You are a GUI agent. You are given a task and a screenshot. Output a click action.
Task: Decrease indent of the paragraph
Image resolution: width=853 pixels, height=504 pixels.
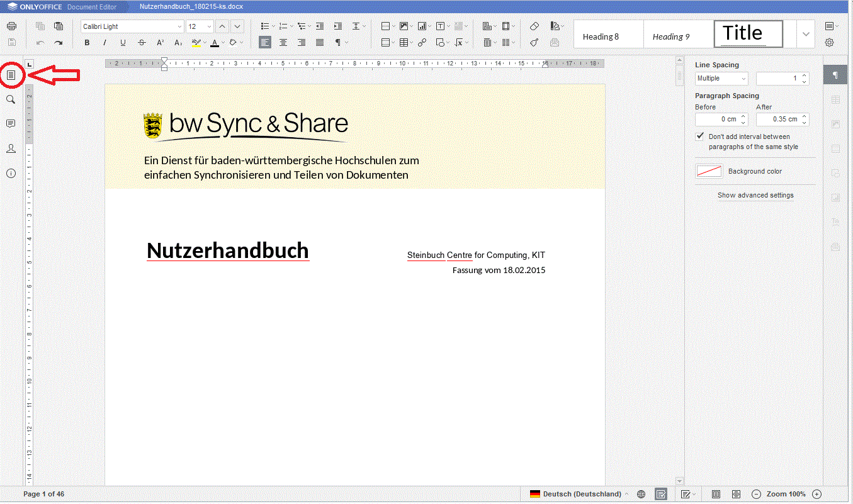tap(320, 26)
